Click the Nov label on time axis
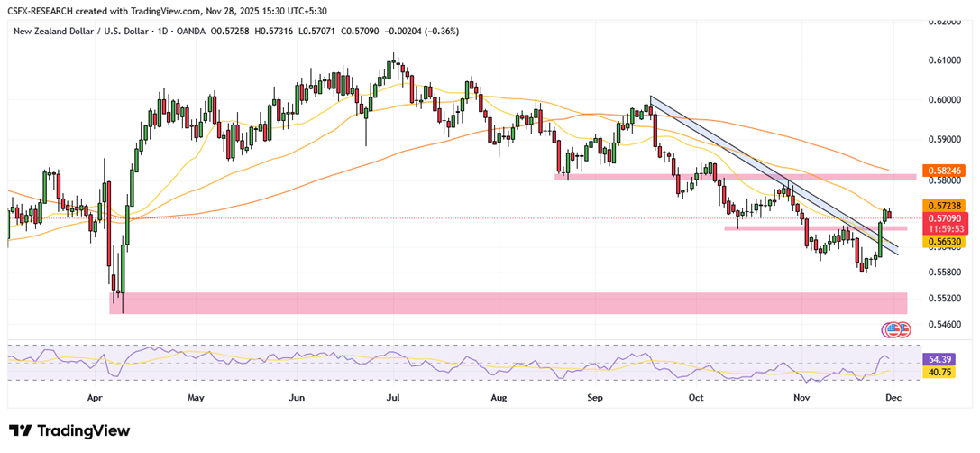 800,396
